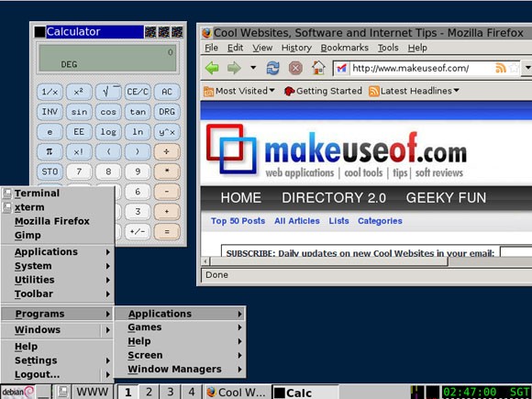The image size is (532, 399).
Task: Click DIRECTORY 2.0 in the site navigation
Action: click(334, 198)
